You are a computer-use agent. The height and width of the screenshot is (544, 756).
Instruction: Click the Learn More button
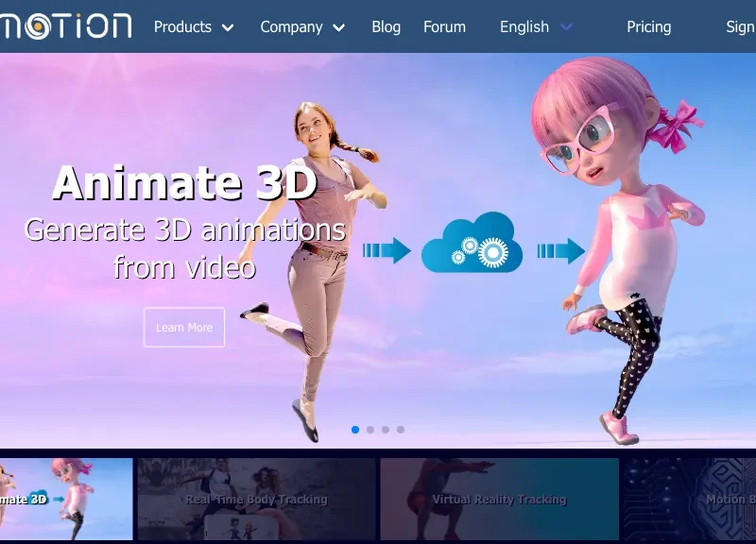[183, 328]
